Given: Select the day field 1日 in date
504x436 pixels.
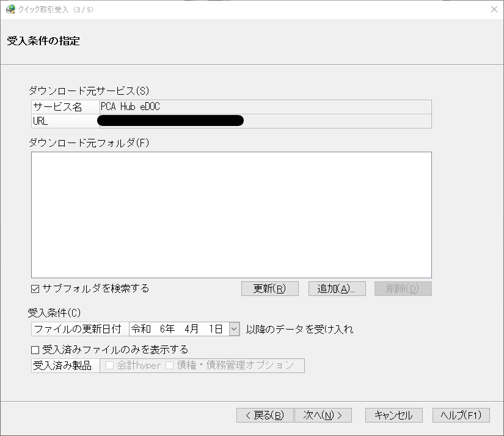Looking at the screenshot, I should tap(216, 329).
